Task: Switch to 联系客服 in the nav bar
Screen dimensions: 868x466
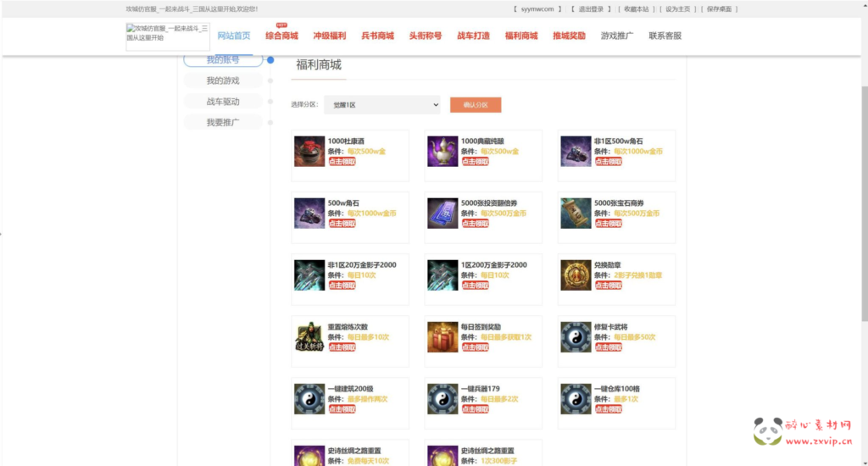Action: click(665, 36)
